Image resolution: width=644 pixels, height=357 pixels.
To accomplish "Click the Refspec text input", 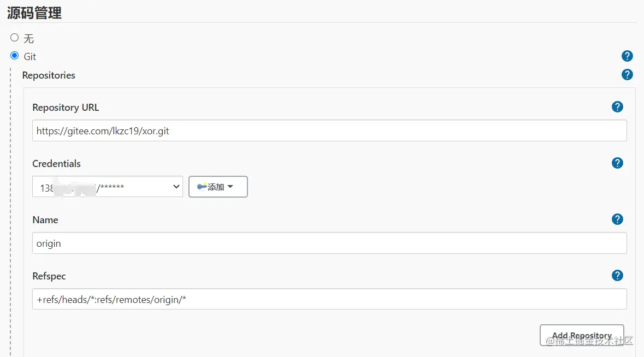I will 329,299.
